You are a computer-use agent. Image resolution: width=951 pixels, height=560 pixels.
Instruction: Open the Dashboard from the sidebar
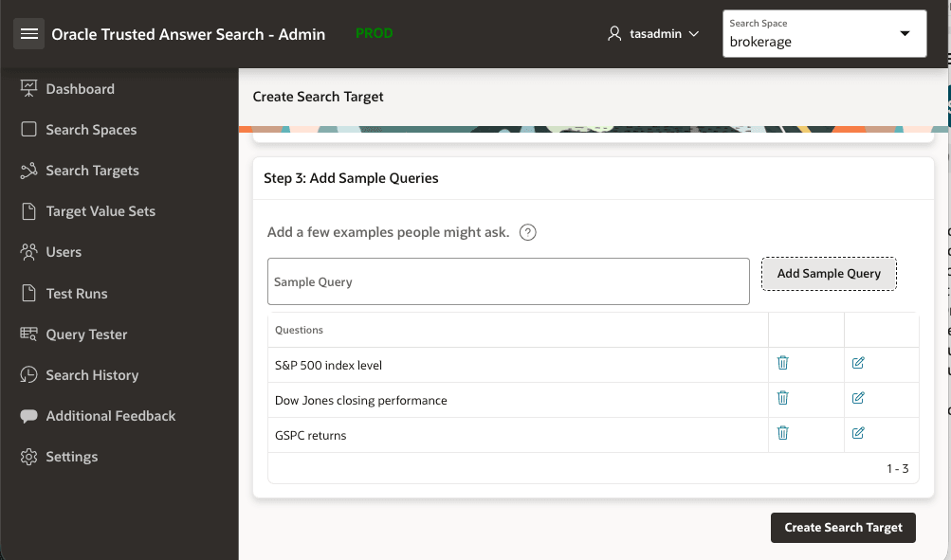(80, 88)
